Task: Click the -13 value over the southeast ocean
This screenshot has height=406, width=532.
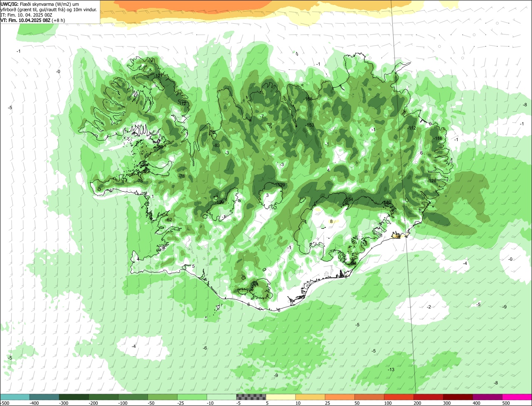Action: pos(391,369)
